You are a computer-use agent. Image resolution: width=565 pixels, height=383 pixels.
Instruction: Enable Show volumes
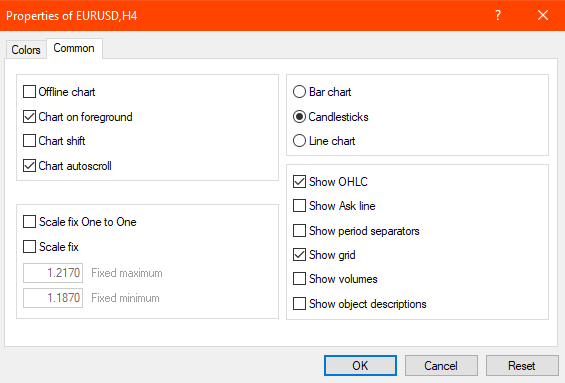point(299,279)
